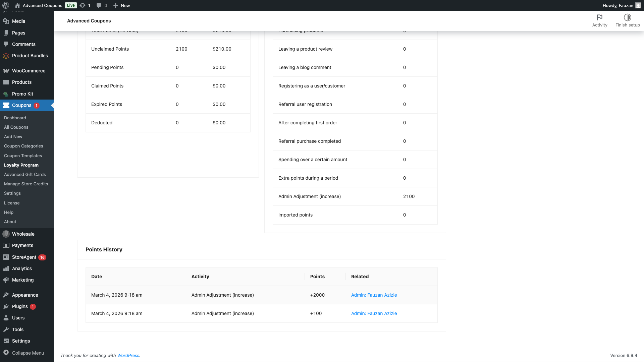The height and width of the screenshot is (362, 644).
Task: Open the WordPress footer link
Action: pyautogui.click(x=128, y=355)
